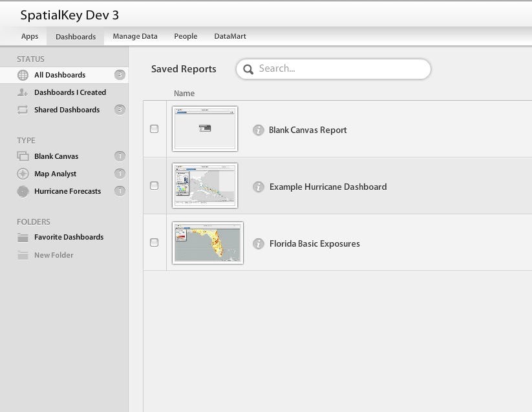The image size is (532, 412).
Task: Switch to the Dashboards tab
Action: [x=76, y=37]
